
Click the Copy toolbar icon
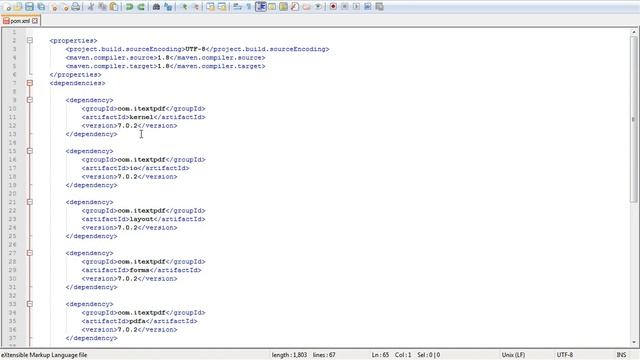[x=102, y=7]
